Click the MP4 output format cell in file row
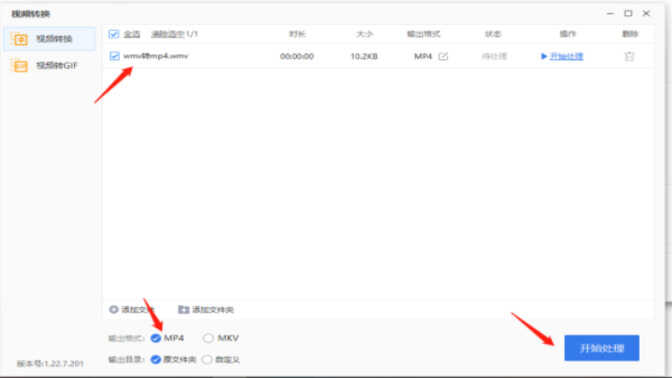Image resolution: width=672 pixels, height=378 pixels. 423,56
